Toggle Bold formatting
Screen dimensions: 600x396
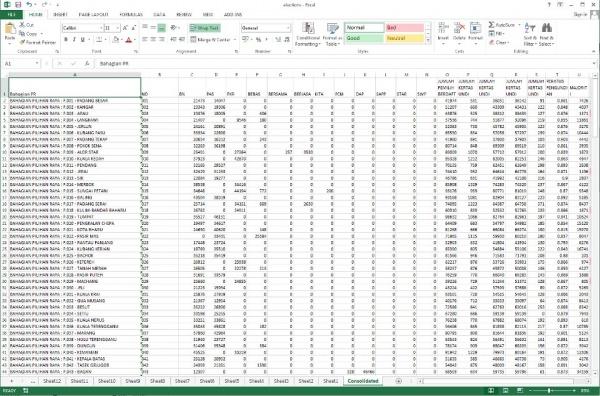tap(66, 39)
